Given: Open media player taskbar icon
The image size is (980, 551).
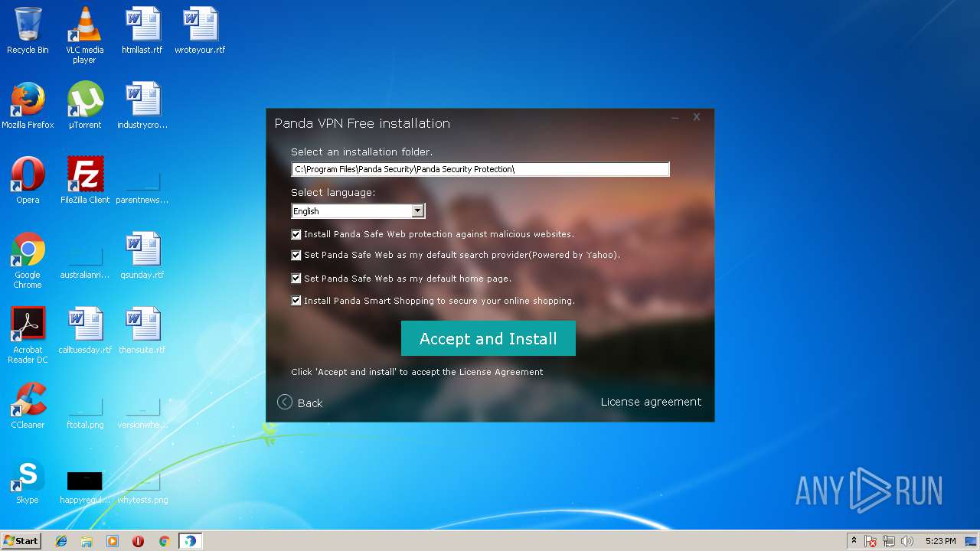Looking at the screenshot, I should click(x=113, y=541).
